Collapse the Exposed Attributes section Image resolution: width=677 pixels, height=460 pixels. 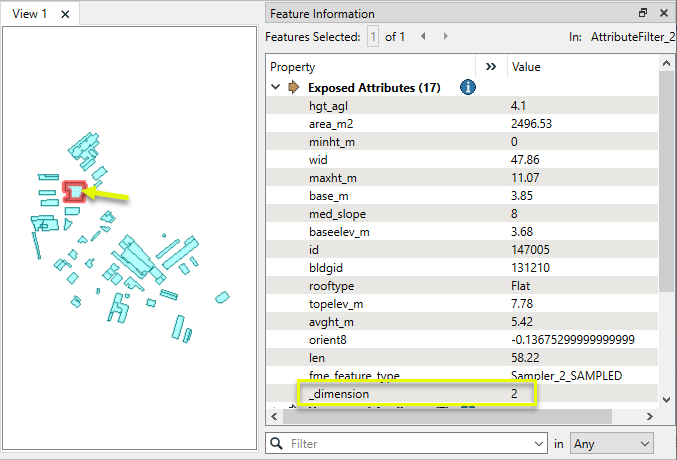click(276, 87)
